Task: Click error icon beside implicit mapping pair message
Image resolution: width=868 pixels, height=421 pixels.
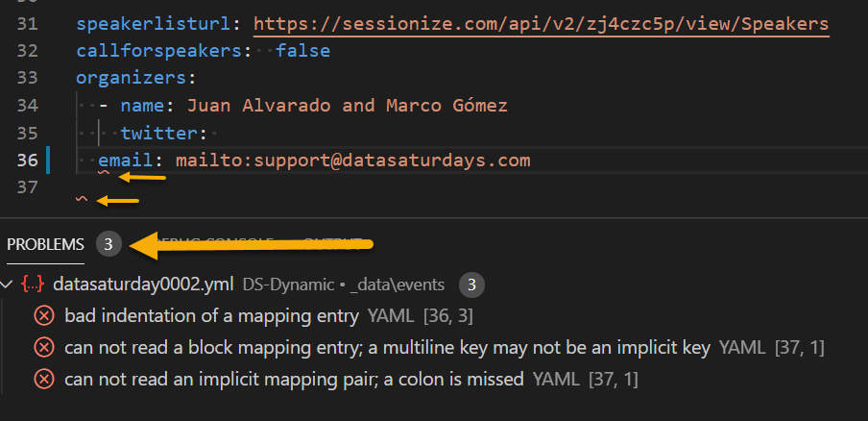Action: (x=44, y=380)
